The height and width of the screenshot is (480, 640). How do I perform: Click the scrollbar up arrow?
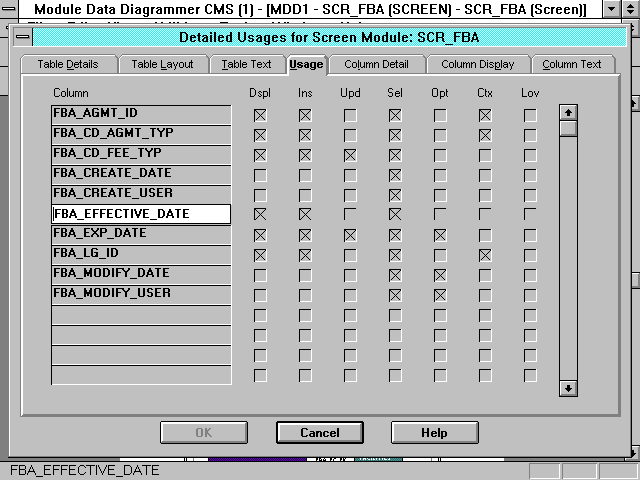pyautogui.click(x=568, y=112)
